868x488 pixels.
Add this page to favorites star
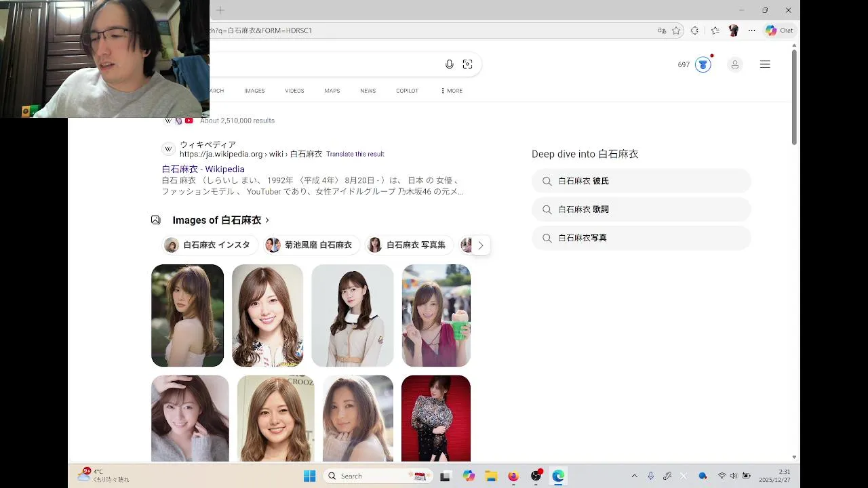click(676, 30)
